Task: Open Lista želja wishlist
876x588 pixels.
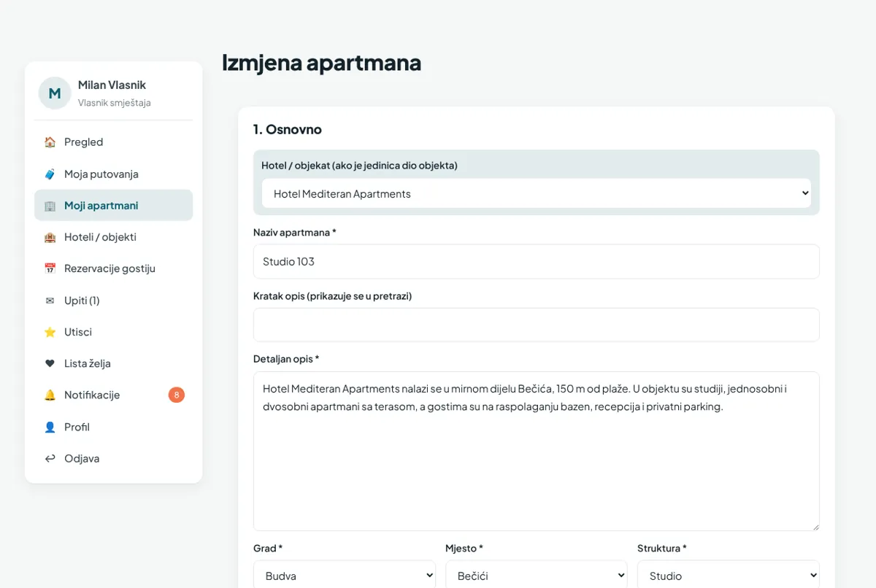Action: pos(113,363)
